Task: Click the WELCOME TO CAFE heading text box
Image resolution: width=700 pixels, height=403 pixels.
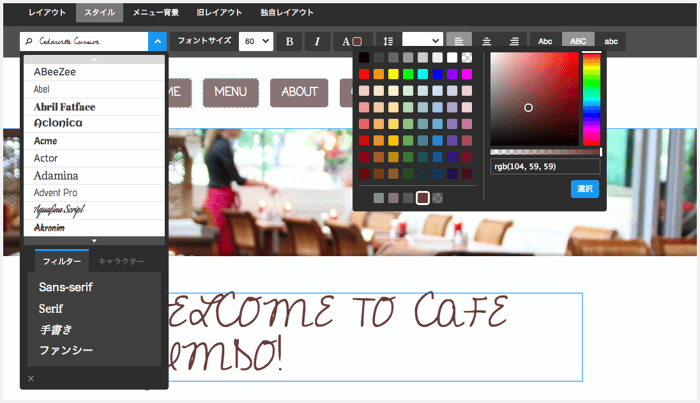Action: 375,337
